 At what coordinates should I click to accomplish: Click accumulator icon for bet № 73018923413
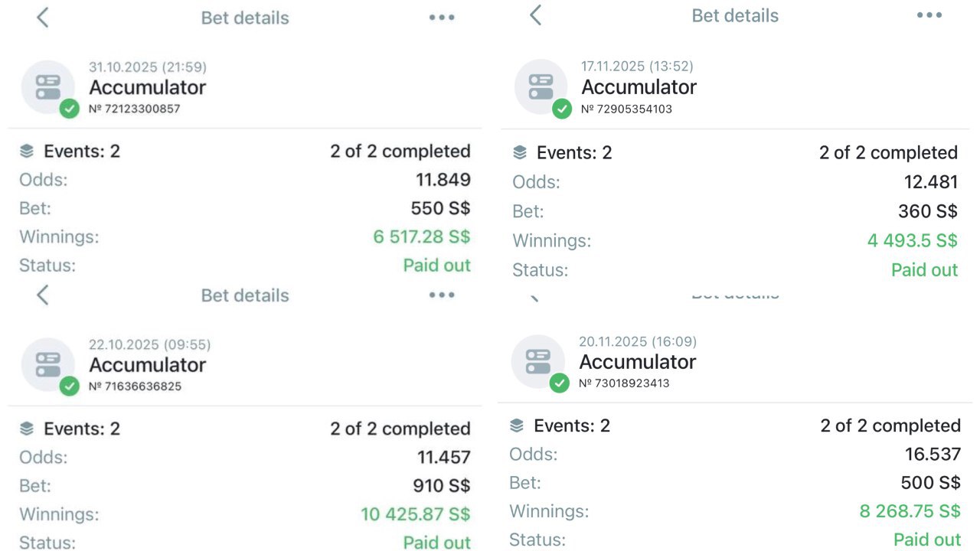click(x=538, y=361)
